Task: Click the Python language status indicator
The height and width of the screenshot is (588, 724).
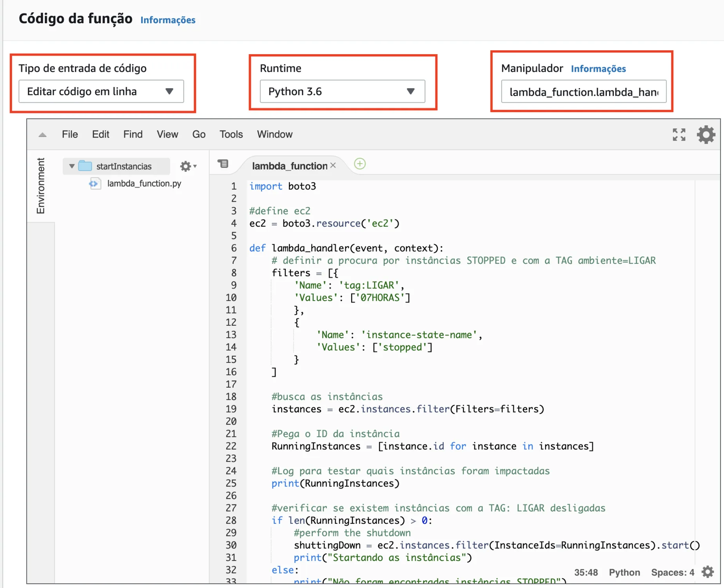Action: [624, 572]
